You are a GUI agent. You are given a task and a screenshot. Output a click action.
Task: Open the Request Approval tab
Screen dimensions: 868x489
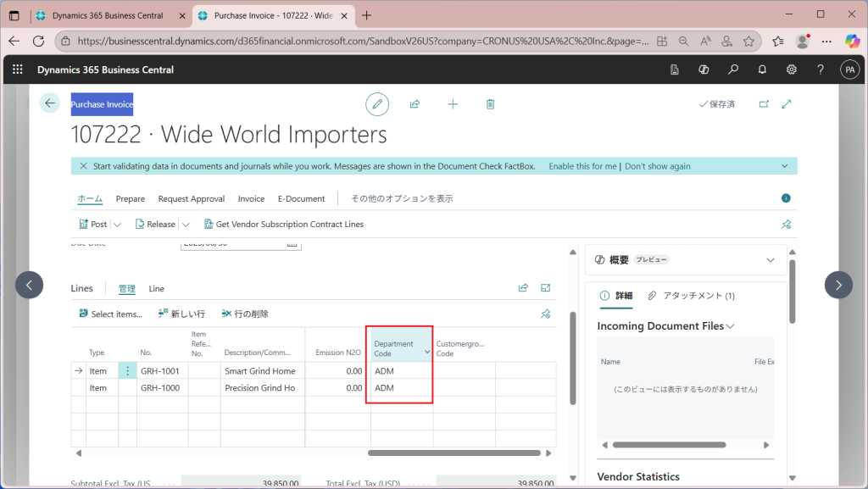click(x=192, y=198)
